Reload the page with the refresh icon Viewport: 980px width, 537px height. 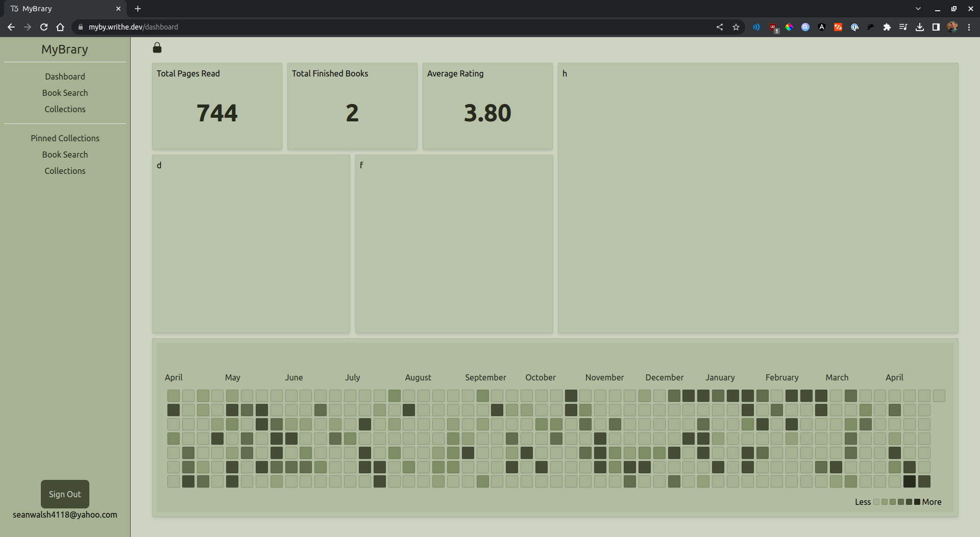click(44, 27)
